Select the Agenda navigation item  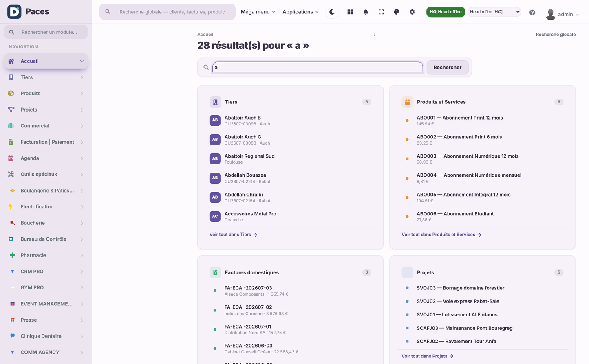pos(46,158)
